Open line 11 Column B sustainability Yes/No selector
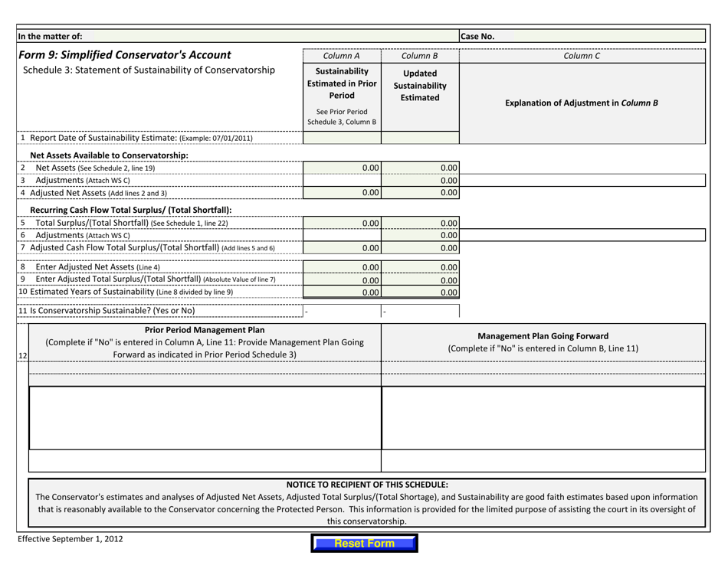This screenshot has width=728, height=562. point(420,310)
